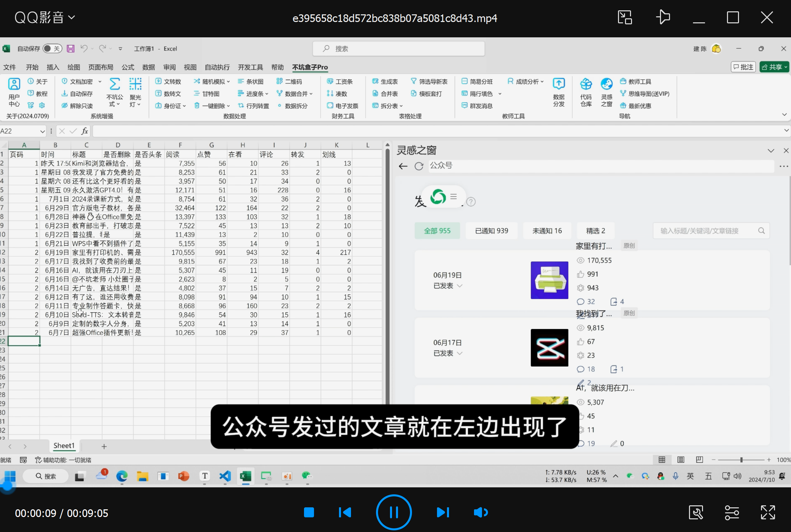791x532 pixels.
Task: Mute the QQ Player volume
Action: coord(481,512)
